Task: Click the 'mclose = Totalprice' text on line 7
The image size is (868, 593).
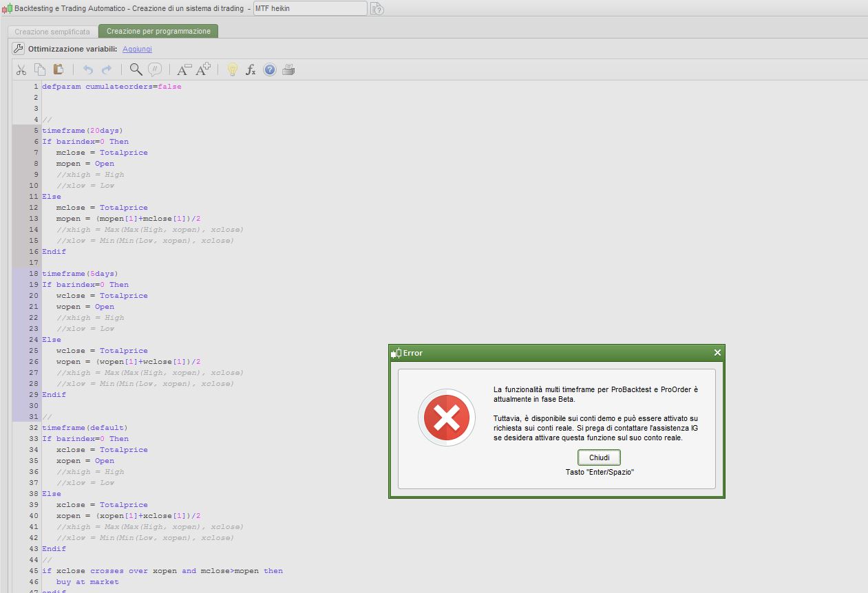Action: pyautogui.click(x=102, y=153)
